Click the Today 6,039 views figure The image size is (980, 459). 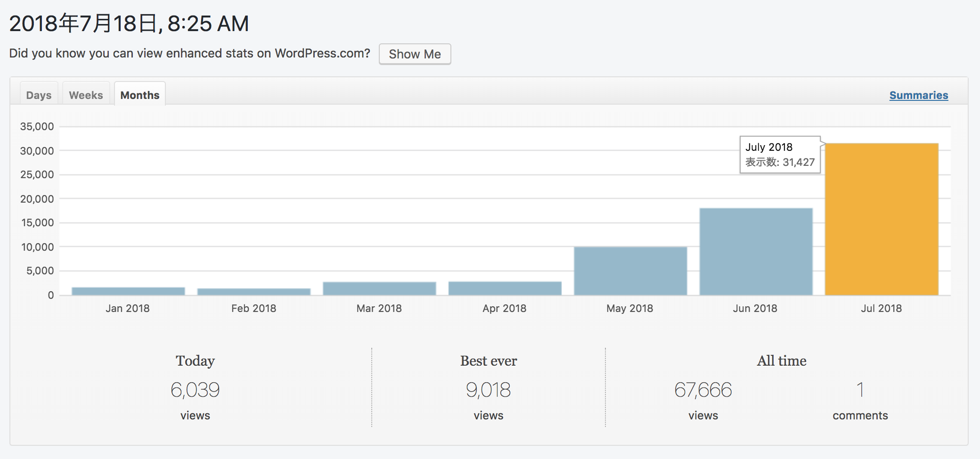click(x=195, y=390)
